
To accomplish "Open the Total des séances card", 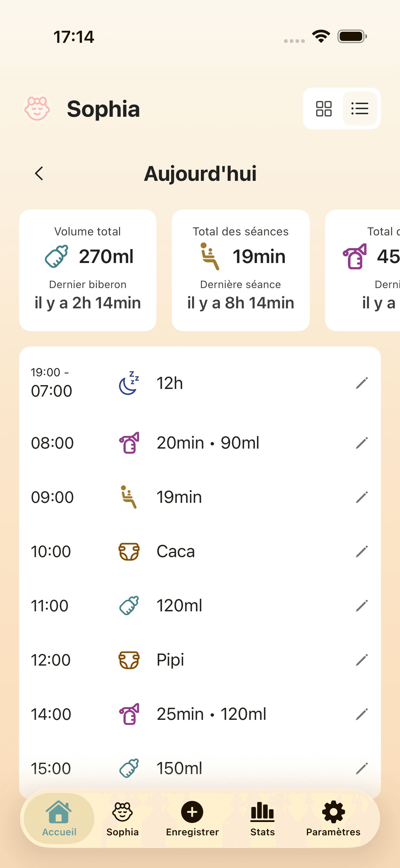I will 240,270.
